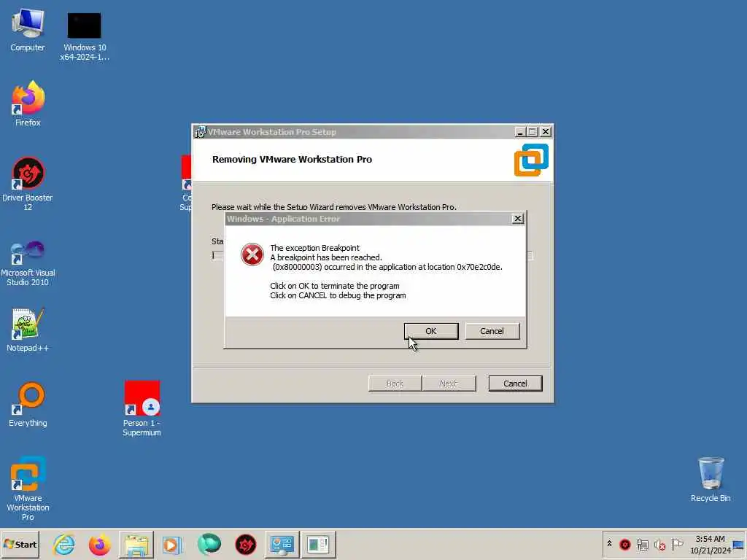Click the taskbar clock showing 3:54 AM
Image resolution: width=747 pixels, height=560 pixels.
[x=711, y=544]
